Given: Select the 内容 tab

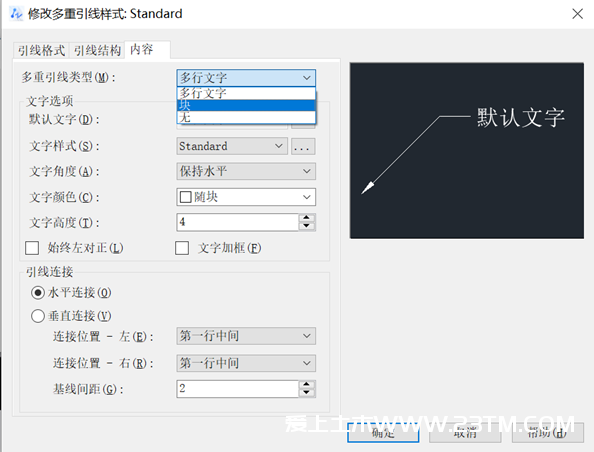Looking at the screenshot, I should (147, 49).
